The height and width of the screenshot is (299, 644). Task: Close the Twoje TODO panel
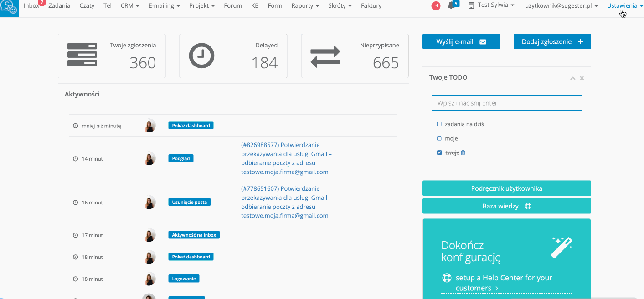(582, 78)
